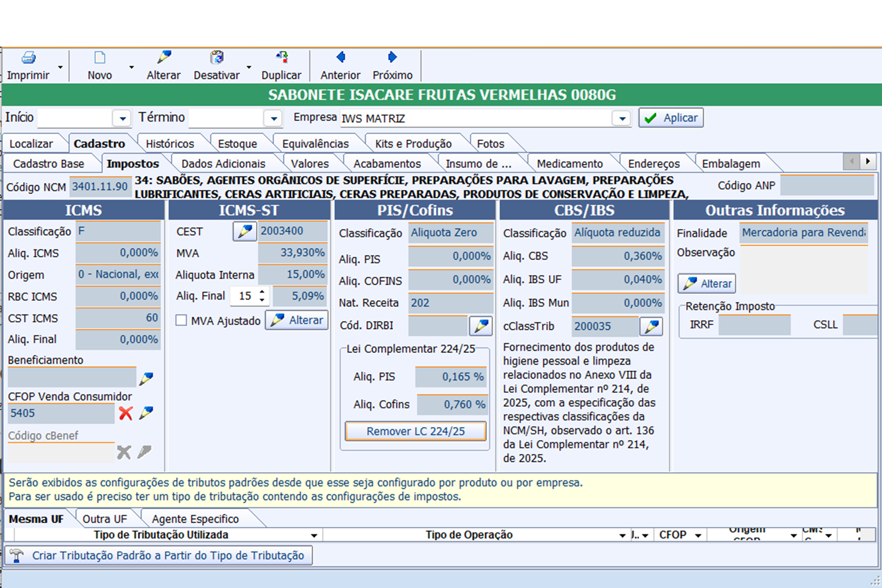Viewport: 882px width, 588px height.
Task: Expand the Empresa dropdown list
Action: tap(622, 118)
